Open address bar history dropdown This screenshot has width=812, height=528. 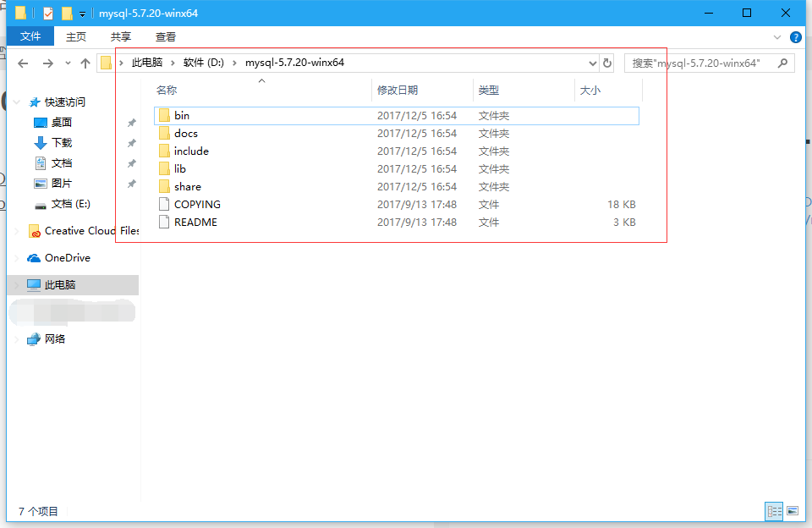pos(592,63)
